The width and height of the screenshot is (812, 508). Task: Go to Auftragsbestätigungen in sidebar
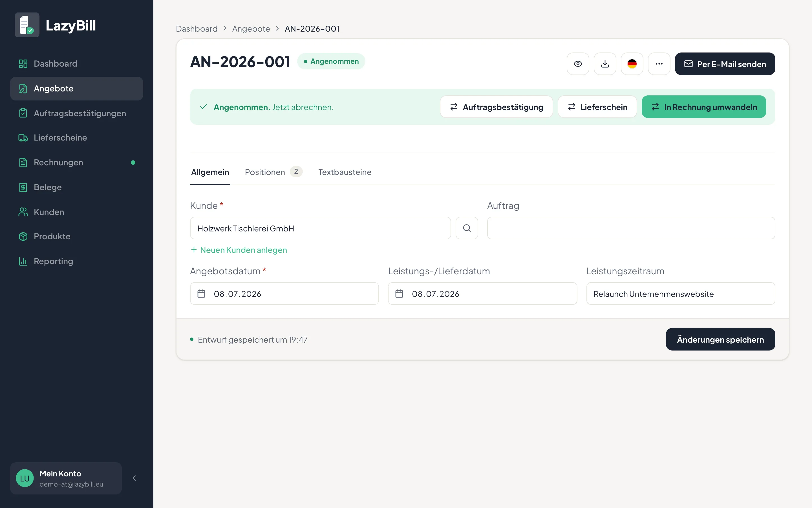coord(76,113)
